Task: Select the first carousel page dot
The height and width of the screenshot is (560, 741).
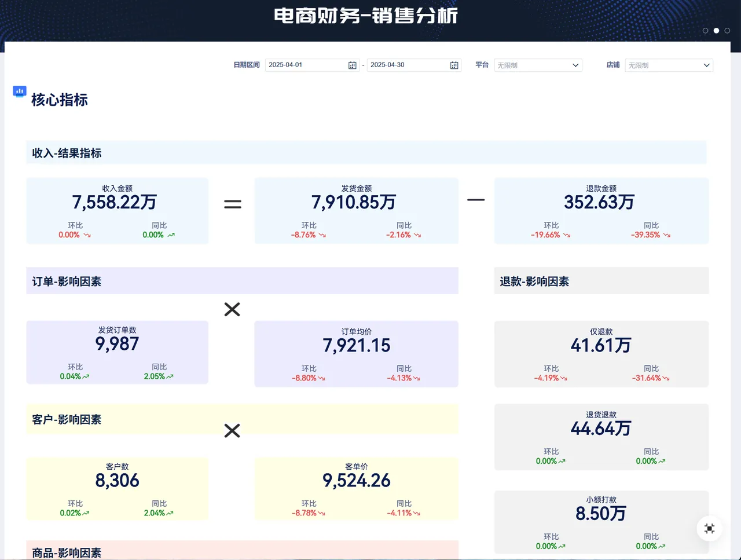Action: (705, 31)
